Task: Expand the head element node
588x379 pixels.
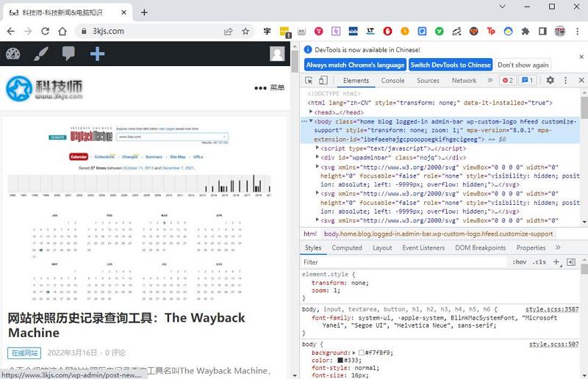Action: coord(310,112)
